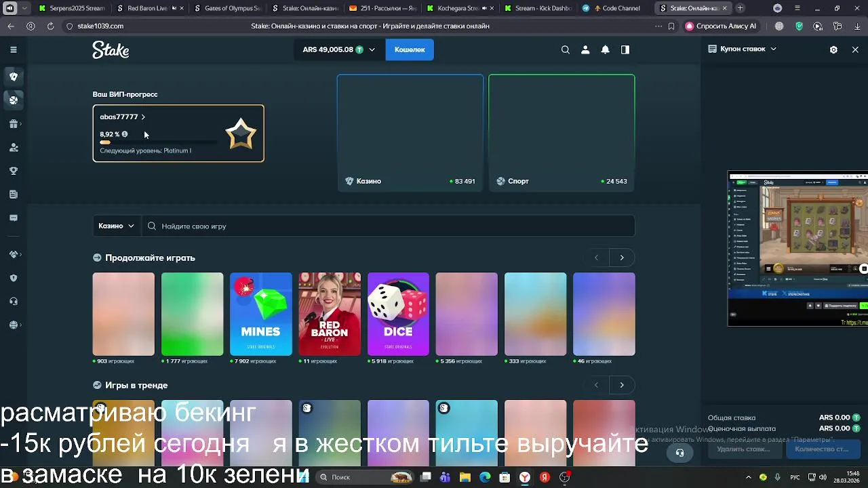Open the casino section icon in left sidebar
Screen dimensions: 868x488
click(x=13, y=77)
